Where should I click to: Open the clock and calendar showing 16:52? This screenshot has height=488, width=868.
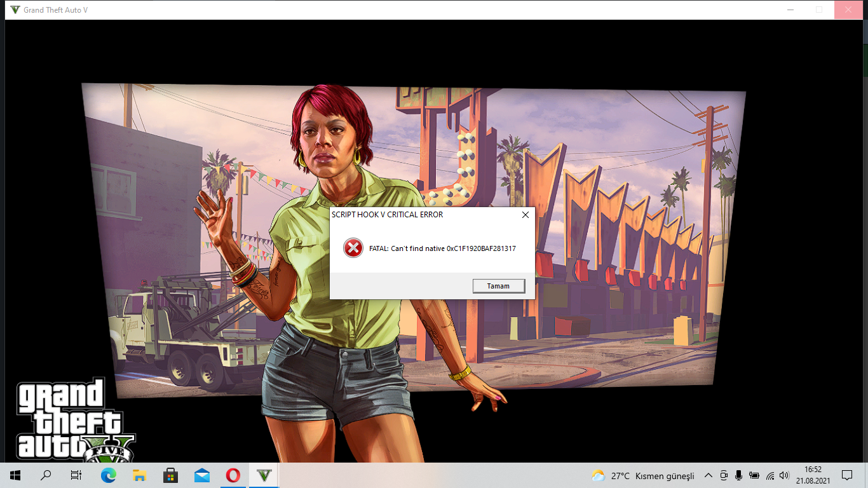click(x=813, y=475)
